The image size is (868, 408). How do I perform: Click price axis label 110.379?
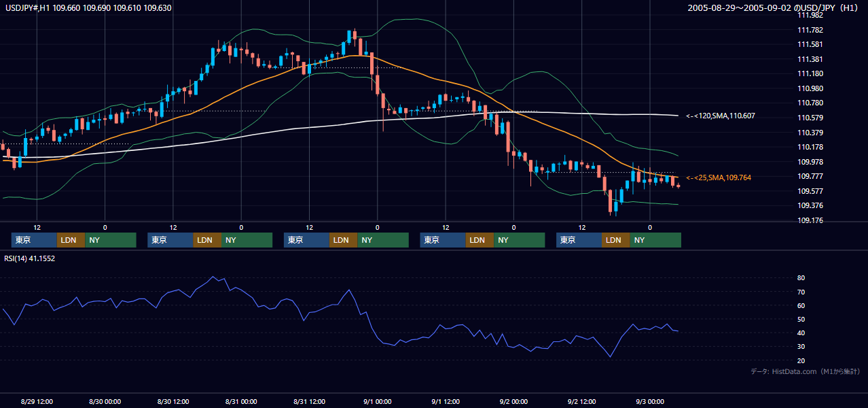point(810,133)
